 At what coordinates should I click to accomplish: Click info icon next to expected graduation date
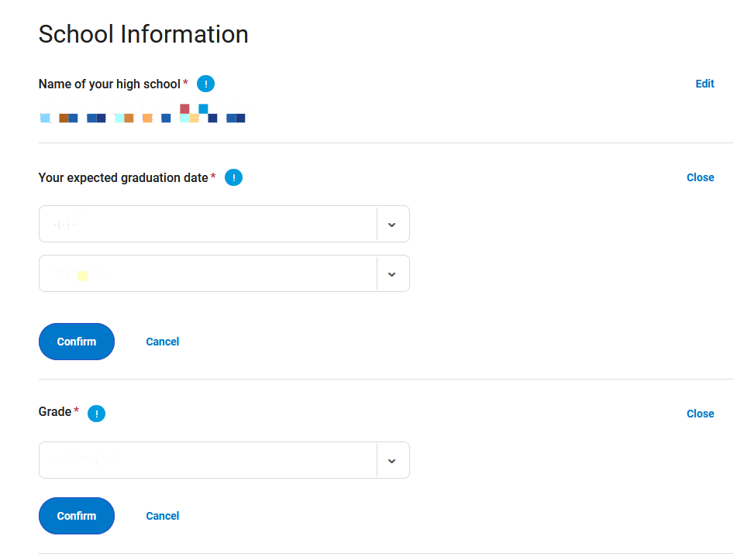click(233, 177)
